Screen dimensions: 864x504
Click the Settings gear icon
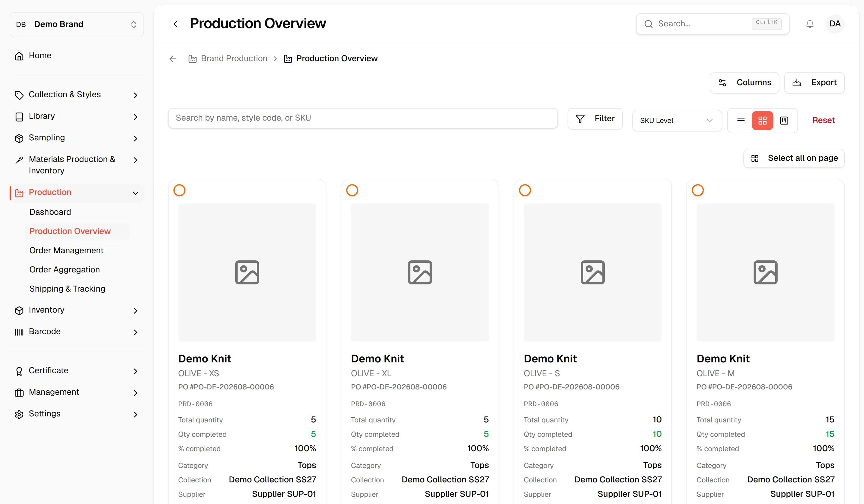pos(19,414)
